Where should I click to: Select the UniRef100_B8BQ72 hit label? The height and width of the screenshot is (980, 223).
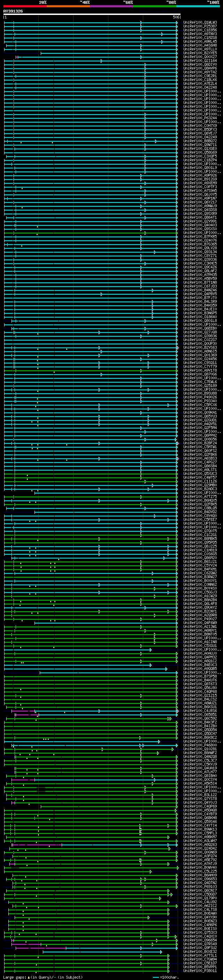pos(200,141)
